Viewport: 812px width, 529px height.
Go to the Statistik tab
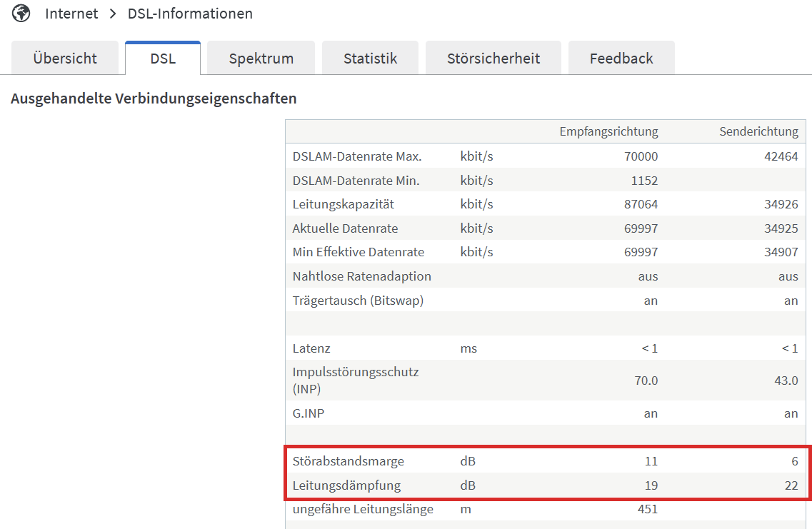pyautogui.click(x=370, y=59)
